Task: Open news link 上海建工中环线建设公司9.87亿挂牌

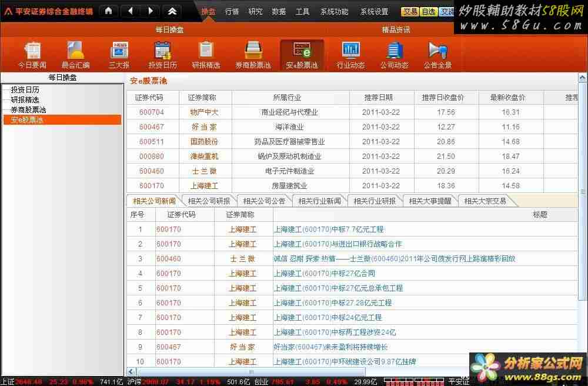Action: [x=345, y=362]
